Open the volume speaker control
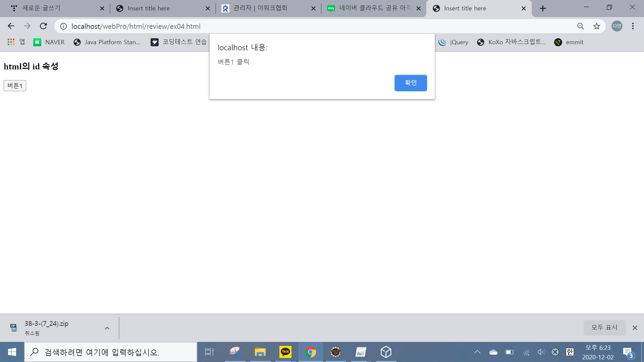644x362 pixels. point(541,352)
